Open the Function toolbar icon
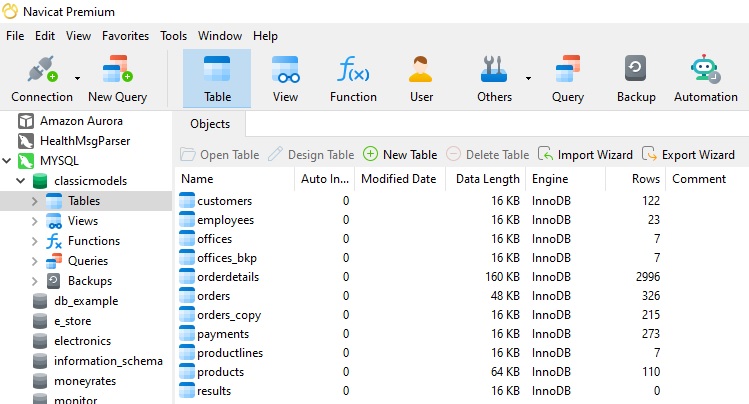Screen dimensions: 749x404 click(353, 69)
